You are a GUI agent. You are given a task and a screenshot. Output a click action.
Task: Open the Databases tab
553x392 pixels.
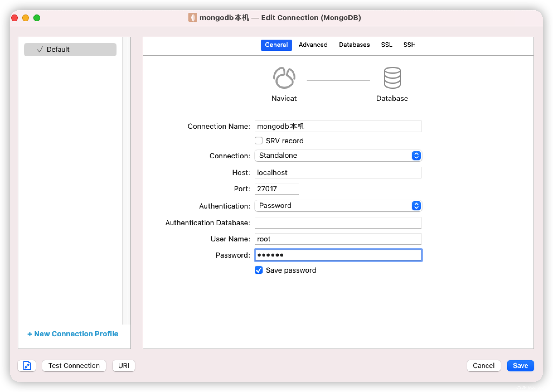[354, 45]
